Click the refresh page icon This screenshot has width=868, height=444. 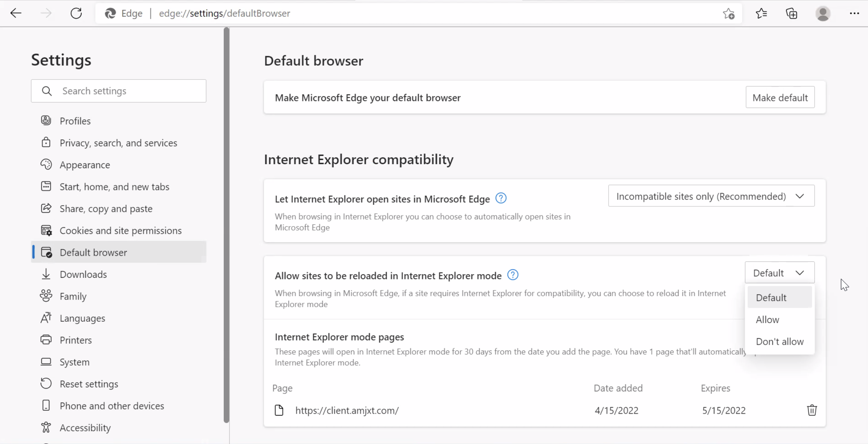(76, 13)
